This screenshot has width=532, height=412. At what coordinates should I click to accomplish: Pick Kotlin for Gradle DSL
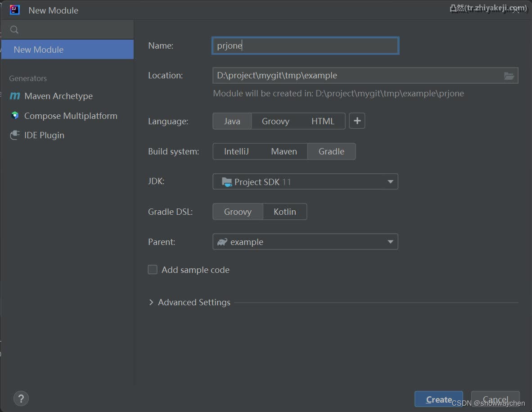pos(284,212)
